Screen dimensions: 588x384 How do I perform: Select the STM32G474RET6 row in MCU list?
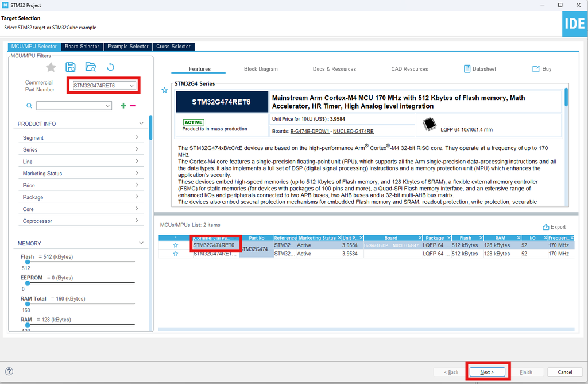click(x=214, y=245)
